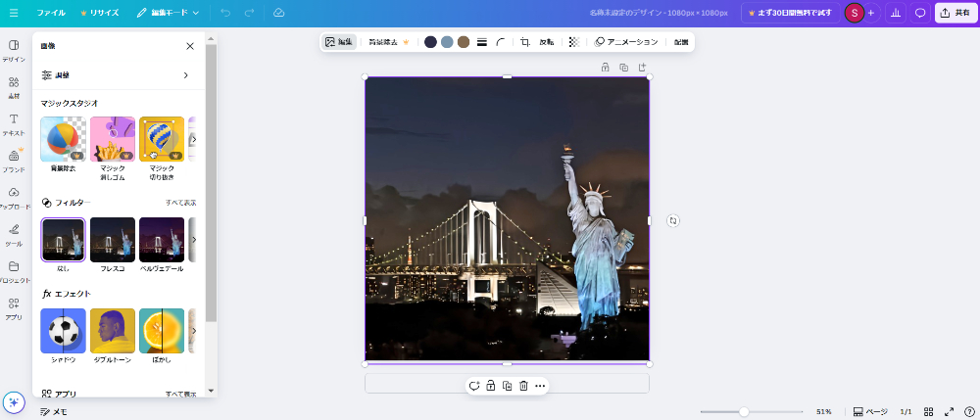Open the デザイン sidebar tab
The width and height of the screenshot is (980, 420).
pos(14,51)
